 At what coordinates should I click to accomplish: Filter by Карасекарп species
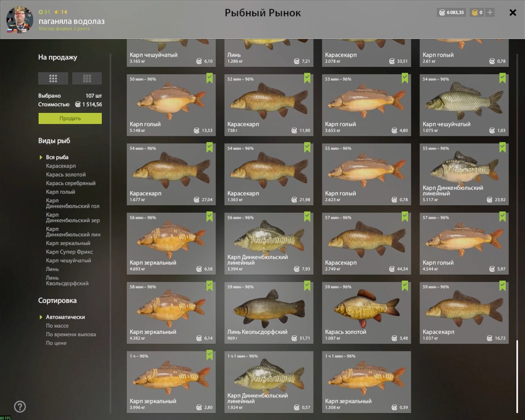61,166
